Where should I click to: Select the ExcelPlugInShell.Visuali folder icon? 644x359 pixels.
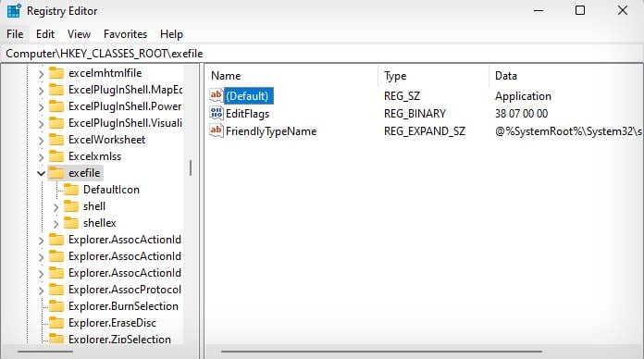(x=56, y=123)
